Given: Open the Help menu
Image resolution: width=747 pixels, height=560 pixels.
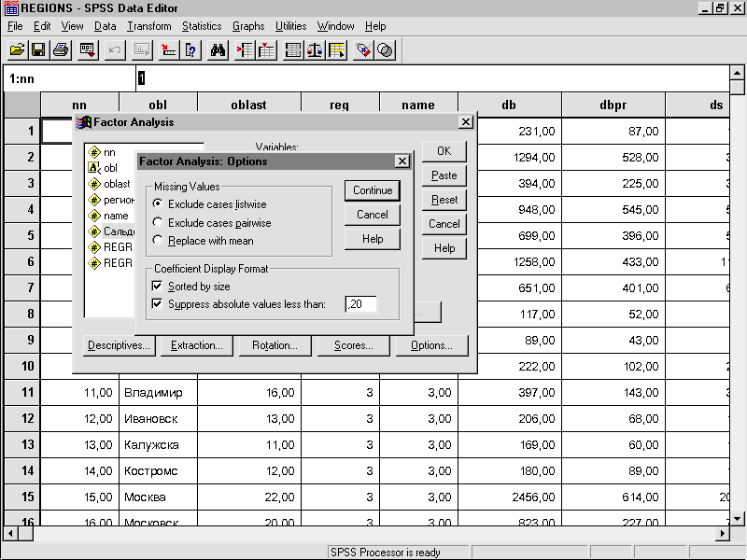Looking at the screenshot, I should point(375,26).
